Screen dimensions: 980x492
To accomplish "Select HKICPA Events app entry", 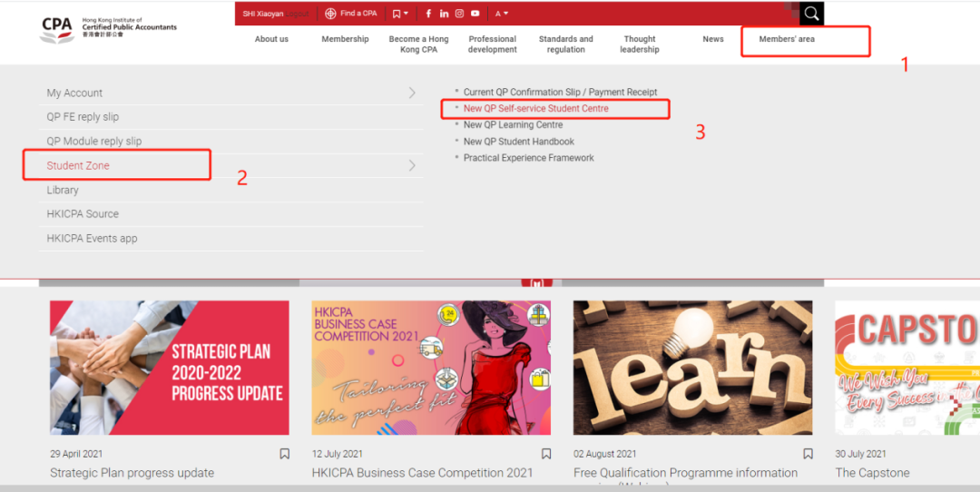I will [x=92, y=238].
